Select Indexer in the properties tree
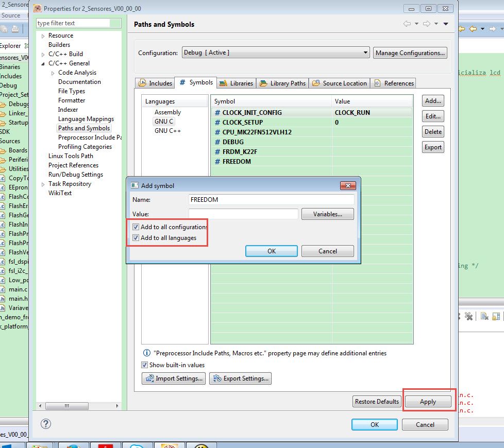504x448 pixels. click(68, 110)
